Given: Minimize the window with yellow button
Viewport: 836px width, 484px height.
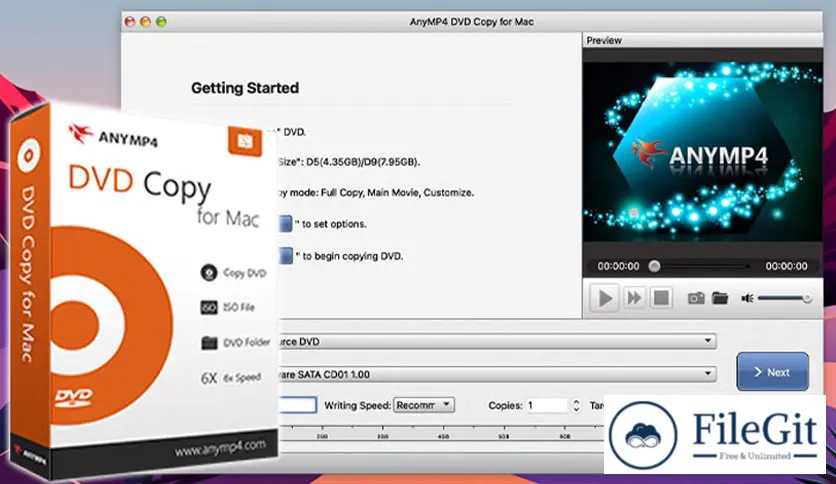Looking at the screenshot, I should [x=146, y=22].
